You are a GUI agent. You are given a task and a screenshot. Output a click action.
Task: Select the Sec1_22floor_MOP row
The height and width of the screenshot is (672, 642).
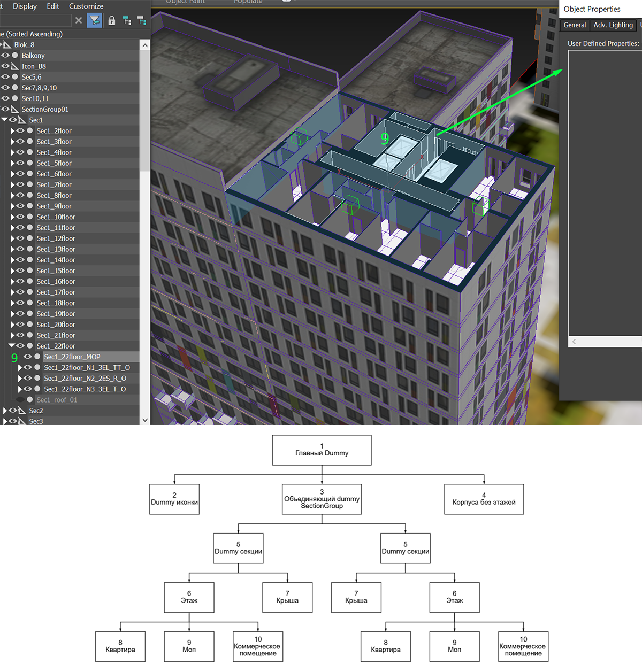tap(72, 357)
